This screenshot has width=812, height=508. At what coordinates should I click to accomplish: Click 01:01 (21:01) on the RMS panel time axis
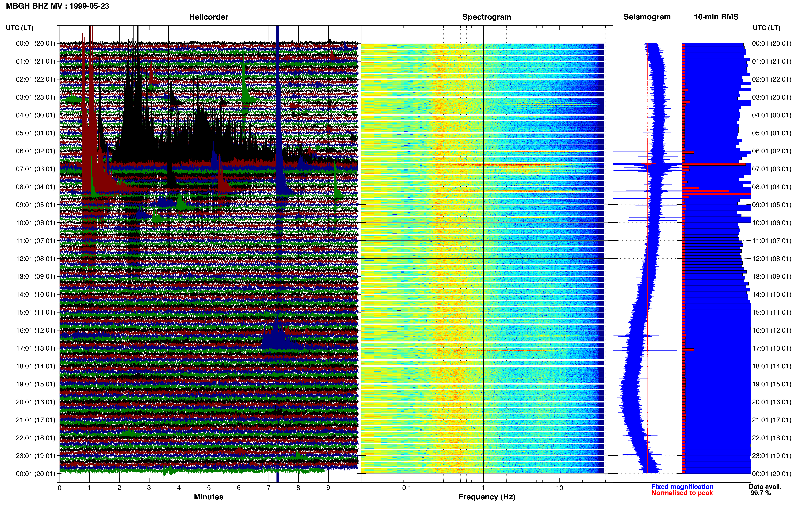click(772, 61)
